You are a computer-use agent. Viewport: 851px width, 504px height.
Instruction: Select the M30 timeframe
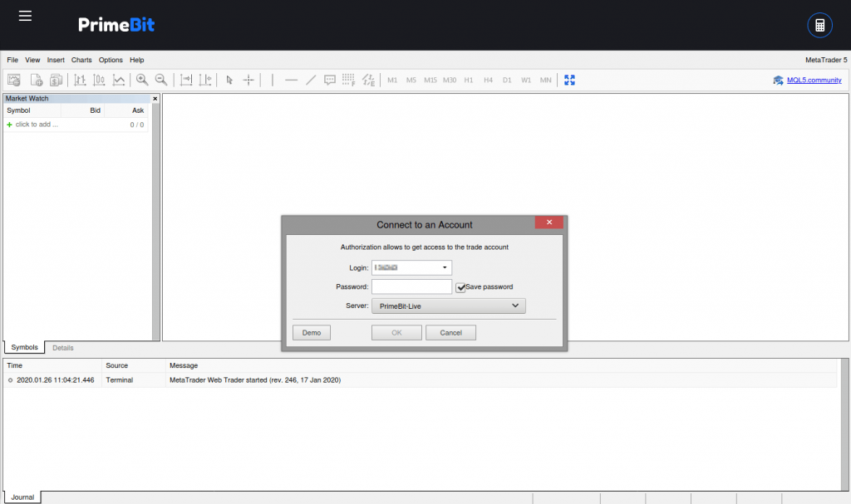point(450,81)
